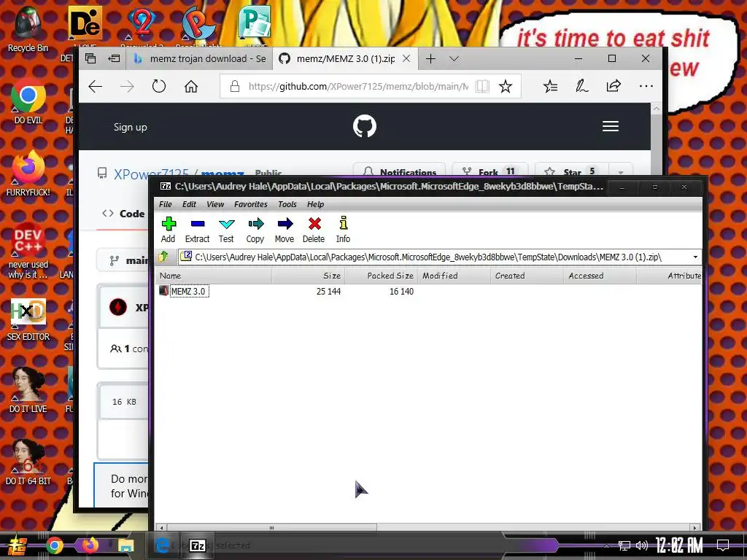Sort by Packed Size column header
Screen dimensions: 747x560
coord(381,276)
